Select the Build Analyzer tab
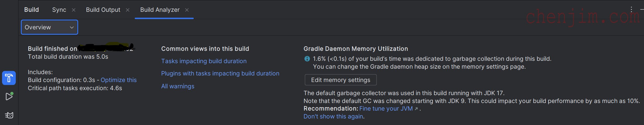 coord(160,10)
